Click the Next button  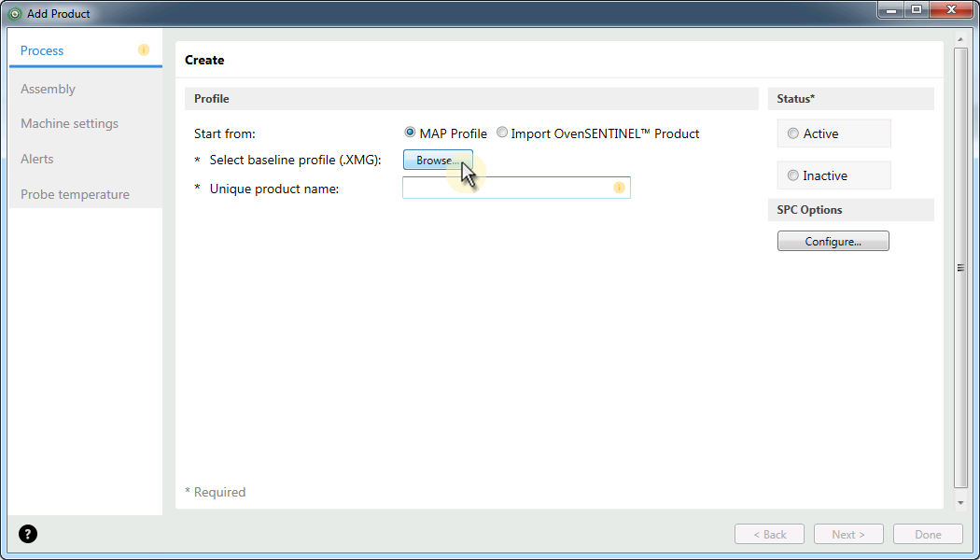tap(848, 535)
